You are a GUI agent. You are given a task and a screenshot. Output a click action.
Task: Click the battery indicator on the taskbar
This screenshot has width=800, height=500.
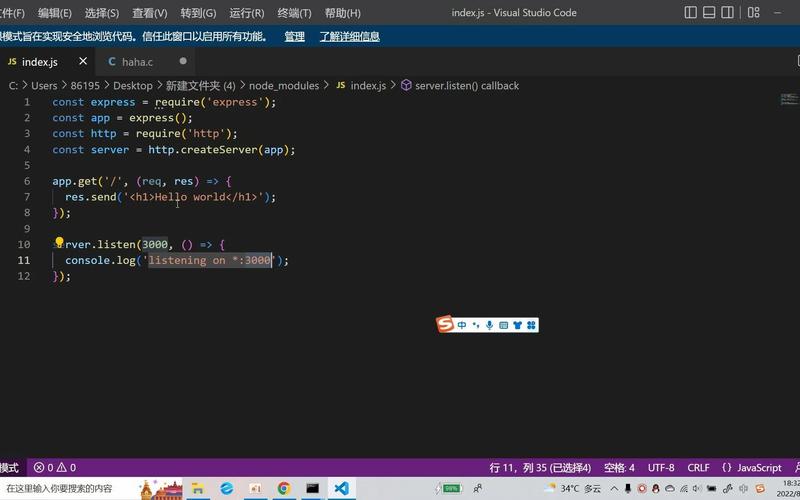[x=449, y=488]
